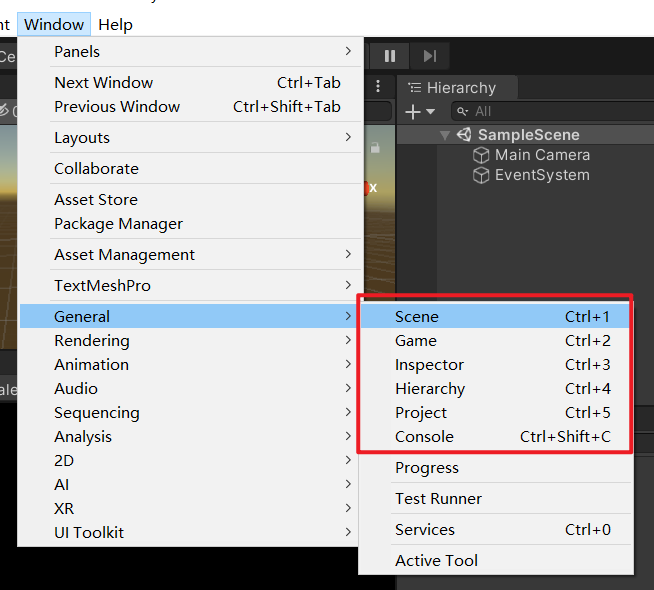Click the Unity logo icon beside SampleScene
The height and width of the screenshot is (590, 654).
pyautogui.click(x=464, y=135)
